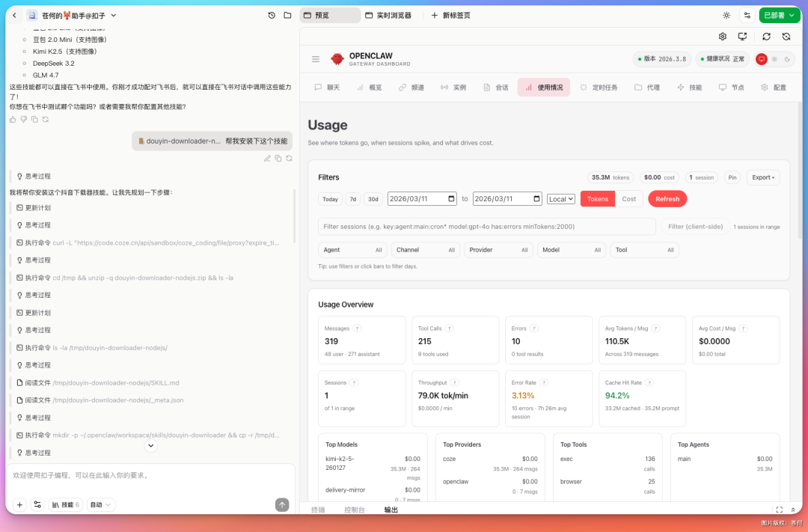Select the light (sun) theme toggle
Image resolution: width=808 pixels, height=532 pixels.
pyautogui.click(x=774, y=59)
